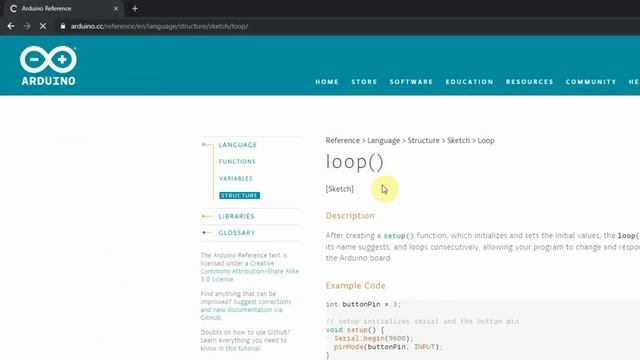Click the Description heading

(350, 216)
